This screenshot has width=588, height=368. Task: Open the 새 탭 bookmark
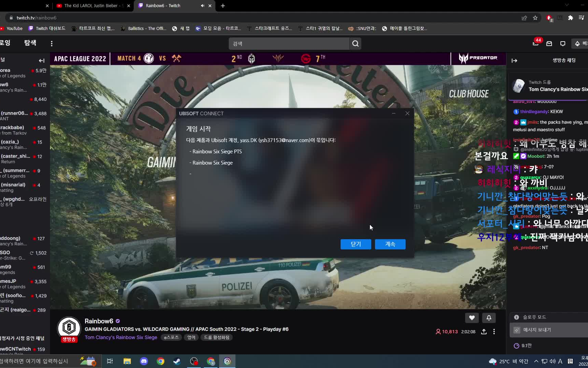[x=181, y=29]
